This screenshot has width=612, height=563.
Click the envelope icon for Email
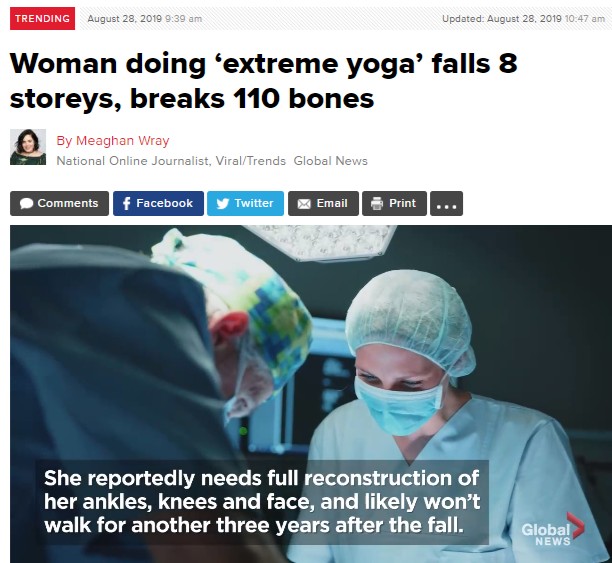(304, 204)
